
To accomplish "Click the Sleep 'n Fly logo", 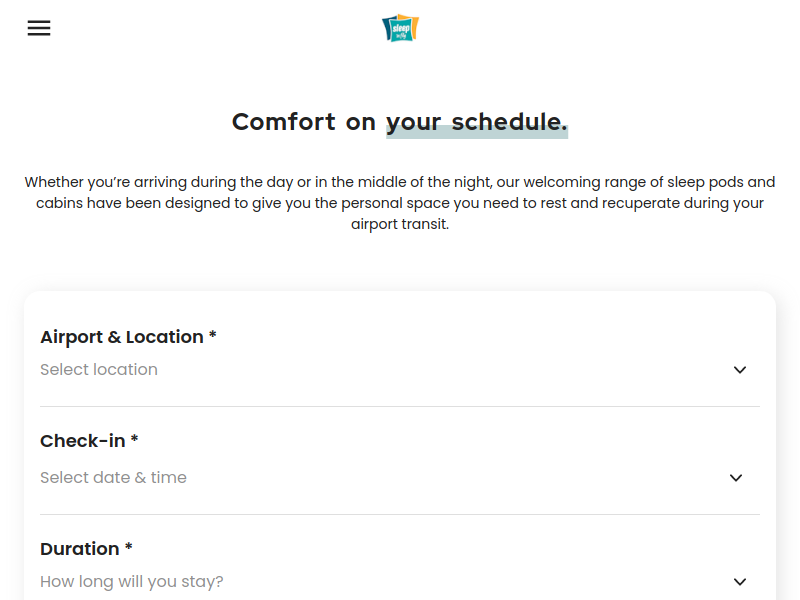I will (401, 28).
